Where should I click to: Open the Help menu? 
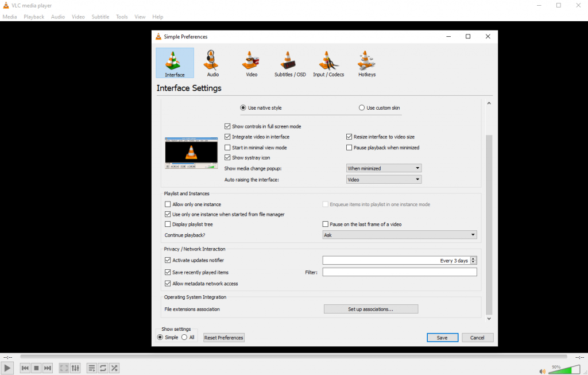(x=157, y=17)
